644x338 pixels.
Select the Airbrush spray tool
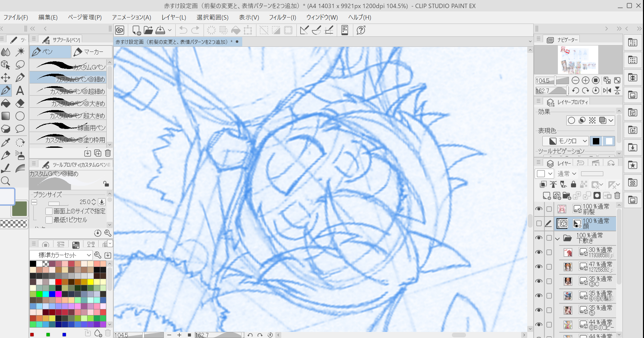[20, 155]
